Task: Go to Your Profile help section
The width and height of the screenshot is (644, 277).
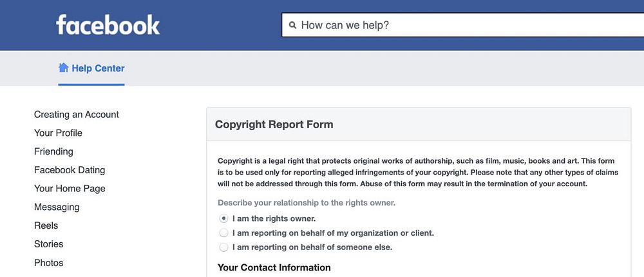Action: point(58,133)
